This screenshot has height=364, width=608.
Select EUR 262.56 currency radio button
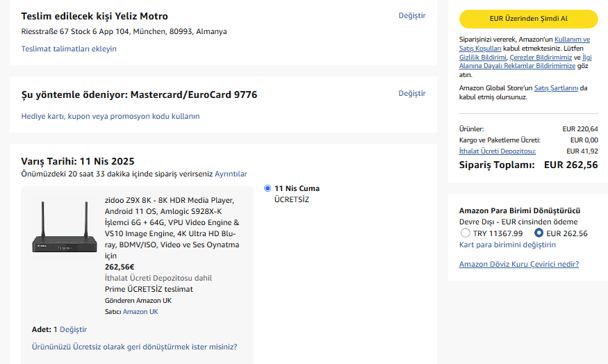[539, 233]
